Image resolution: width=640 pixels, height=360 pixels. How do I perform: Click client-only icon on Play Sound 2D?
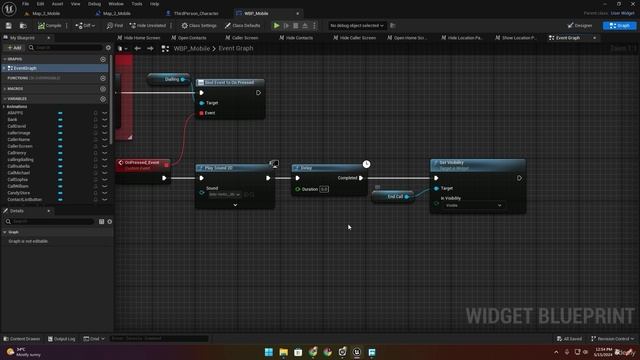coord(274,164)
